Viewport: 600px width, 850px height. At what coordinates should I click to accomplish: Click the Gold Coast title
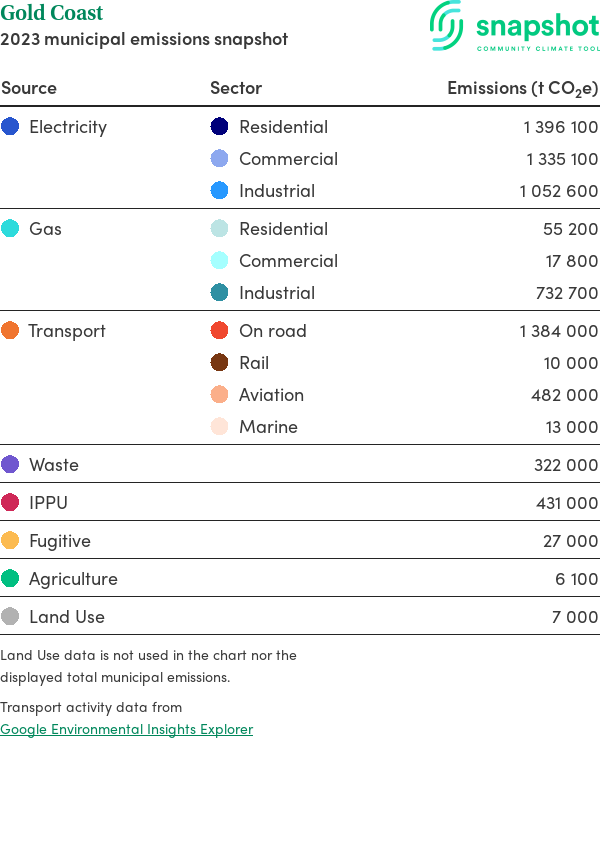[52, 14]
